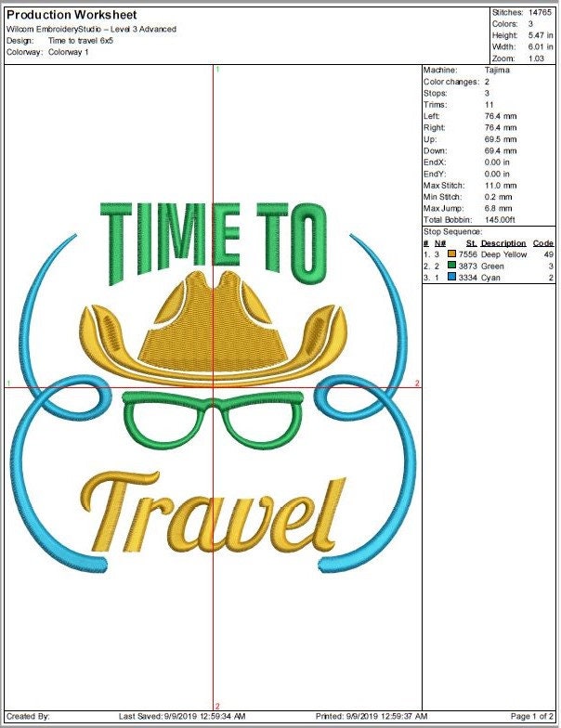Click the 'Description' column header
The image size is (561, 728).
pyautogui.click(x=503, y=243)
